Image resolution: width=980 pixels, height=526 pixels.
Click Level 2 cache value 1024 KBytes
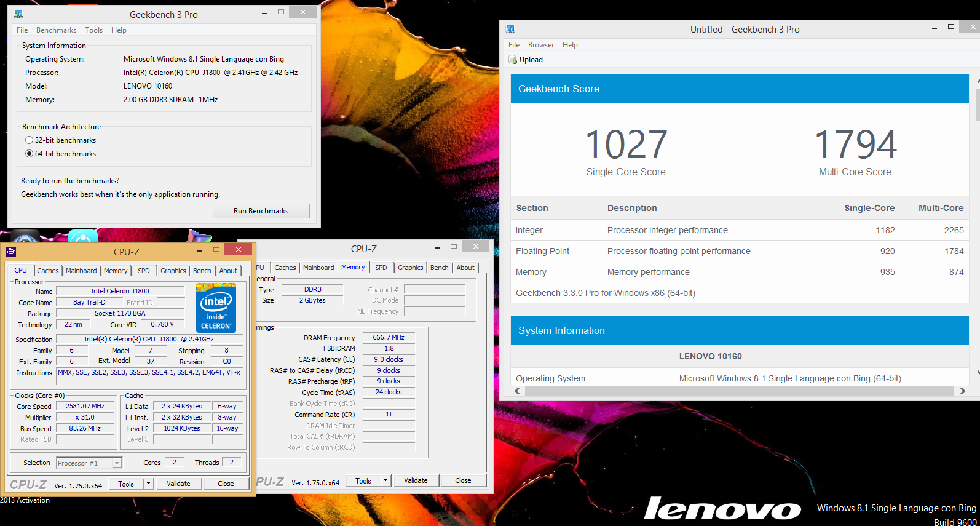182,428
